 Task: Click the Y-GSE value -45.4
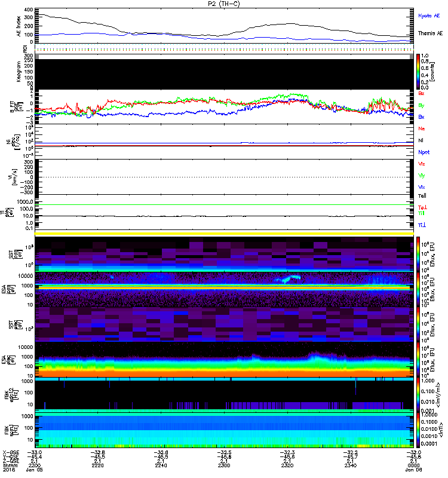[35, 456]
